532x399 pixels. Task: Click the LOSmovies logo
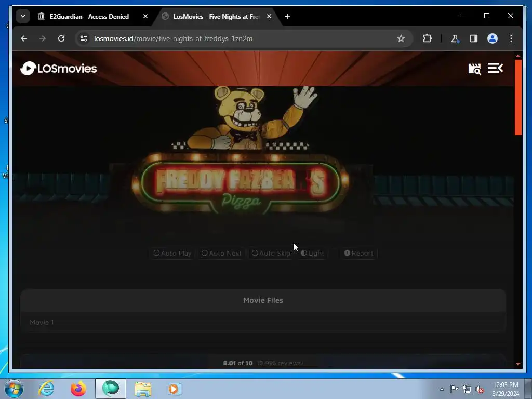point(59,69)
